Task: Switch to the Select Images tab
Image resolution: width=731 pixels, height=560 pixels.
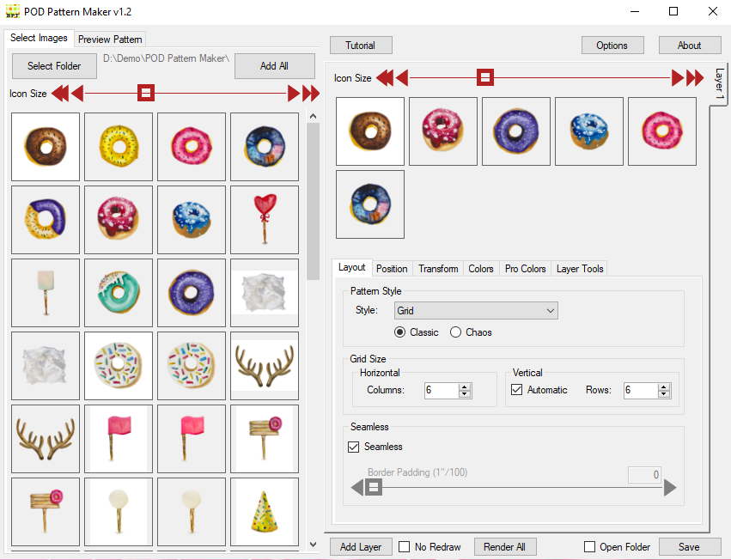Action: click(39, 38)
